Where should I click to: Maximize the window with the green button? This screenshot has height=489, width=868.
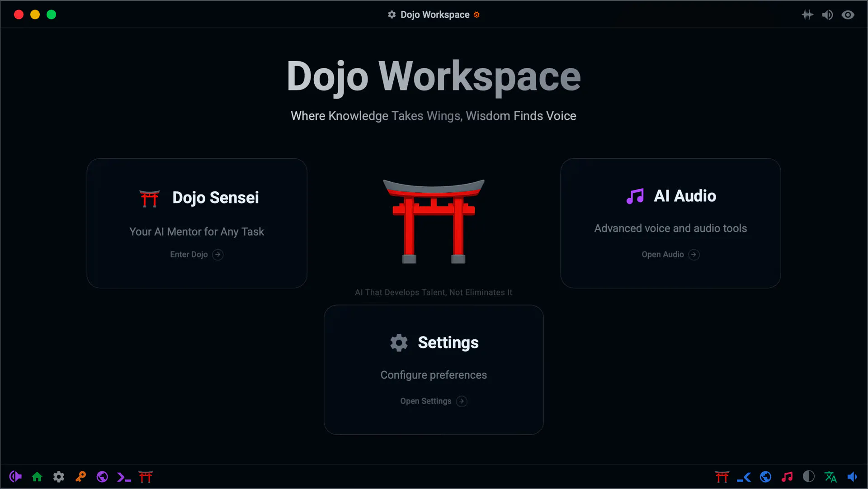pyautogui.click(x=52, y=14)
